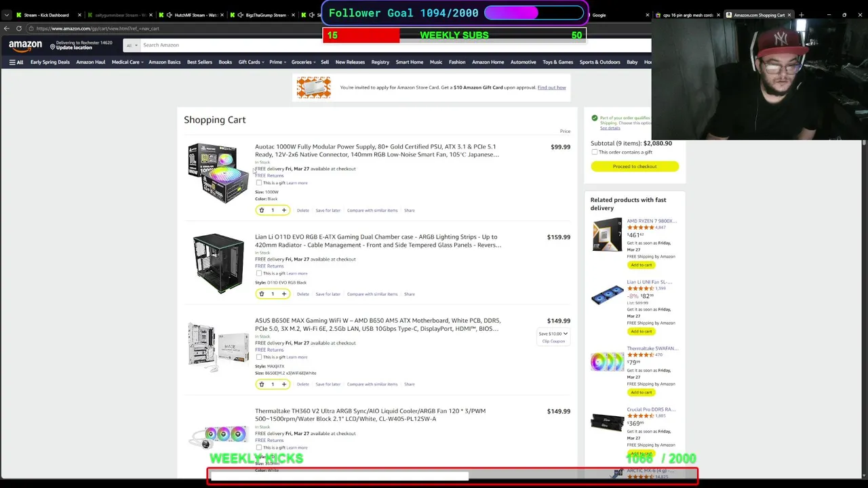This screenshot has width=868, height=488.
Task: Open the Autoac power supply product image
Action: [x=218, y=174]
